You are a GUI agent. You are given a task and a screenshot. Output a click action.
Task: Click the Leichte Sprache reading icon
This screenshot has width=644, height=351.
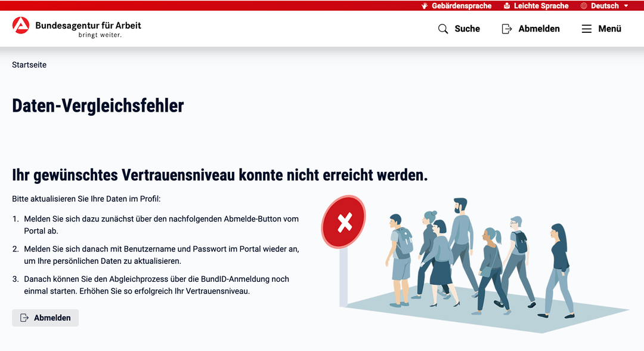(507, 5)
